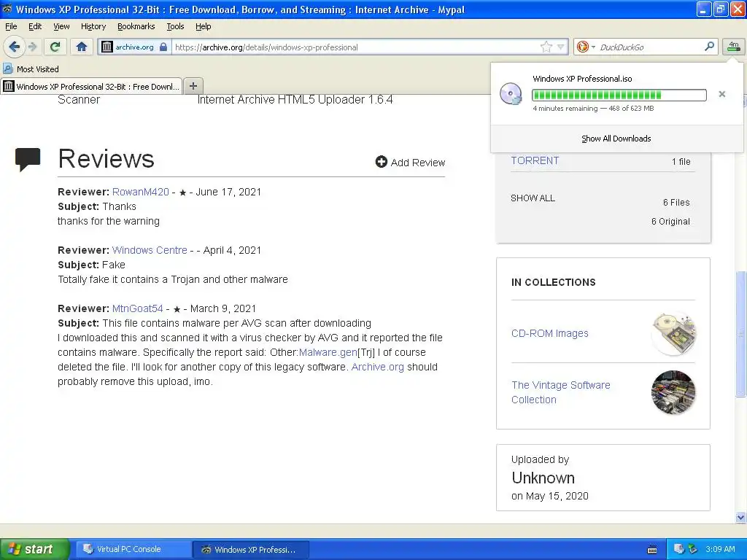Image resolution: width=747 pixels, height=560 pixels.
Task: Open the Tools menu
Action: 175,26
